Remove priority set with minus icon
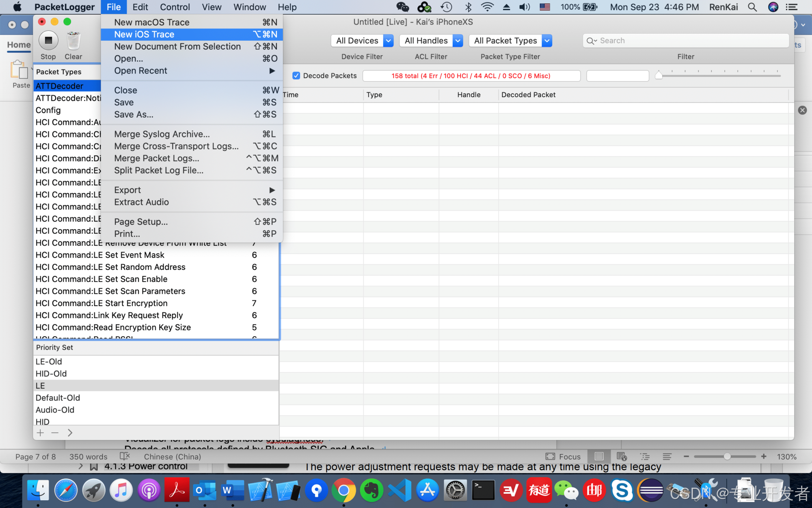This screenshot has height=508, width=812. click(x=55, y=433)
